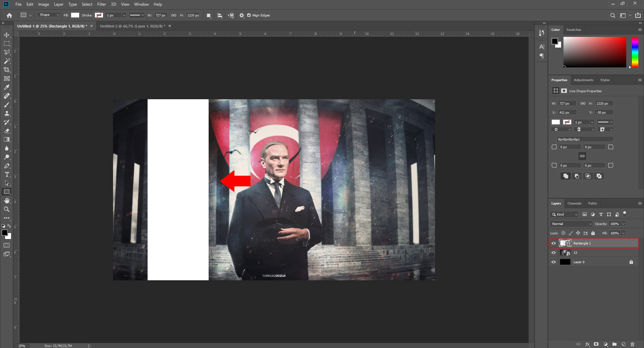This screenshot has width=644, height=348.
Task: Select the Crop tool
Action: (x=7, y=70)
